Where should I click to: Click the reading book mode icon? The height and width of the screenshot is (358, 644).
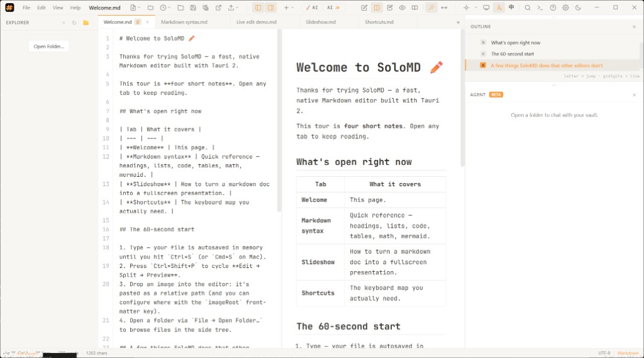[415, 8]
